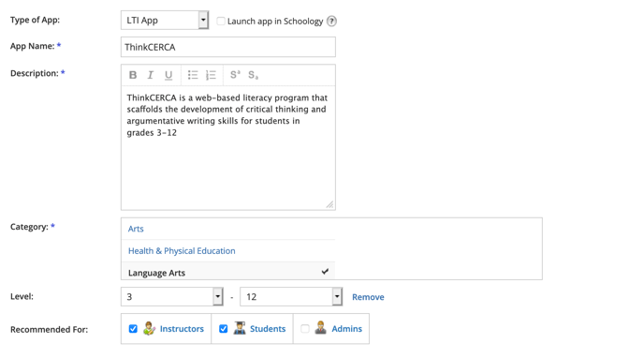Insert a numbered list in Description
The width and height of the screenshot is (644, 358).
coord(211,75)
